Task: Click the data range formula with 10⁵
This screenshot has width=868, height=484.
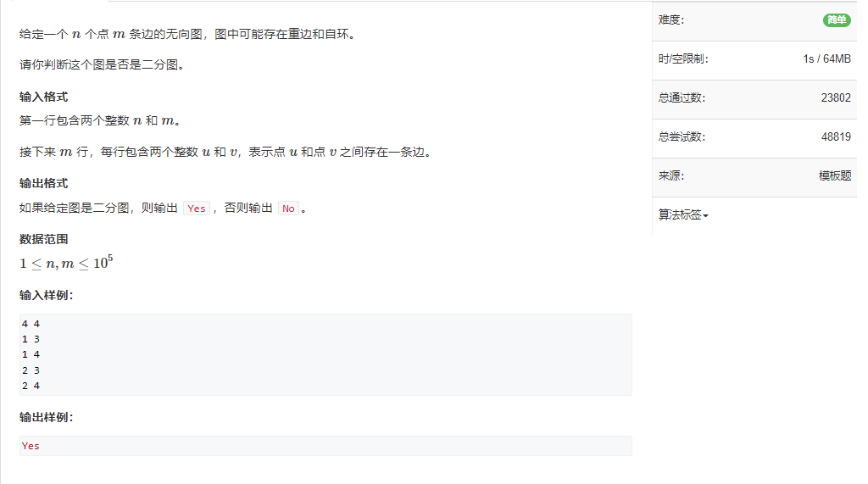Action: (66, 263)
